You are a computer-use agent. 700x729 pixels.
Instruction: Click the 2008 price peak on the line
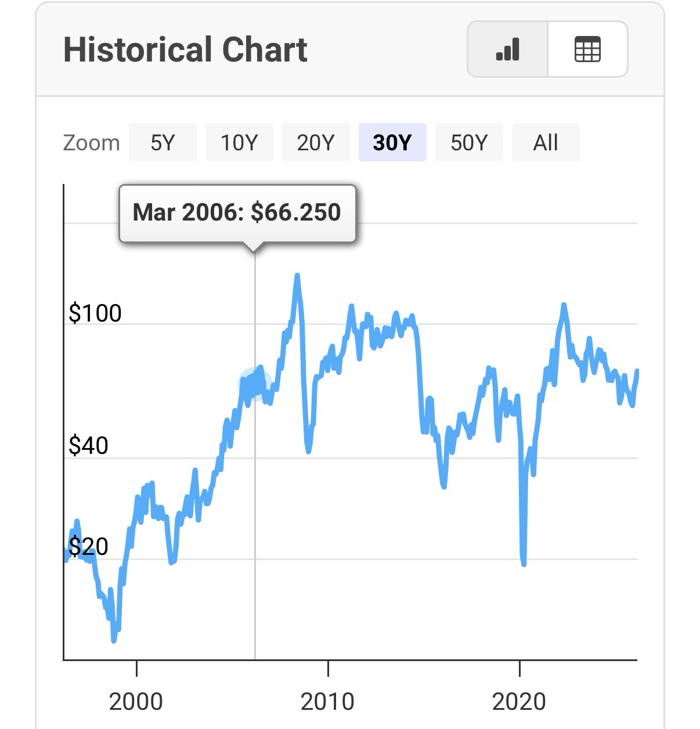pos(297,276)
